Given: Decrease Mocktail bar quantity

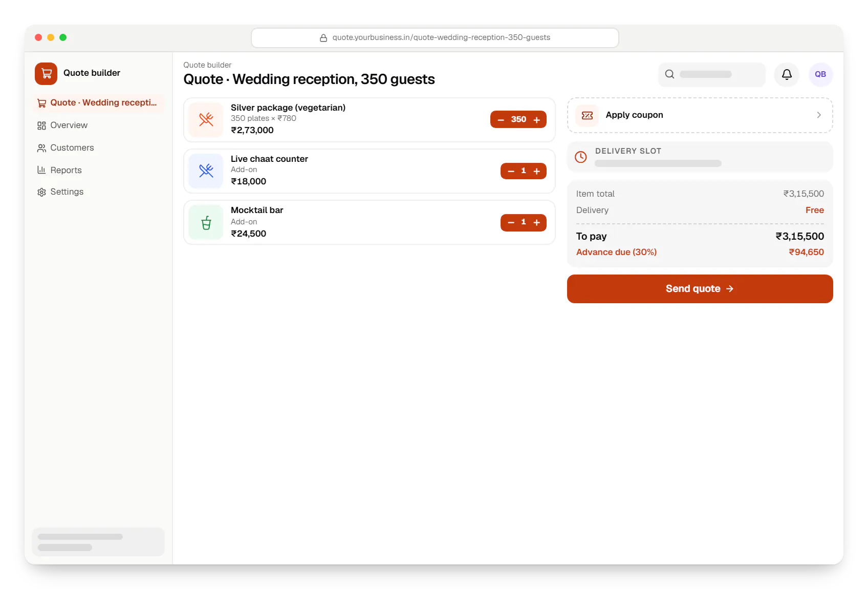Looking at the screenshot, I should [x=511, y=222].
